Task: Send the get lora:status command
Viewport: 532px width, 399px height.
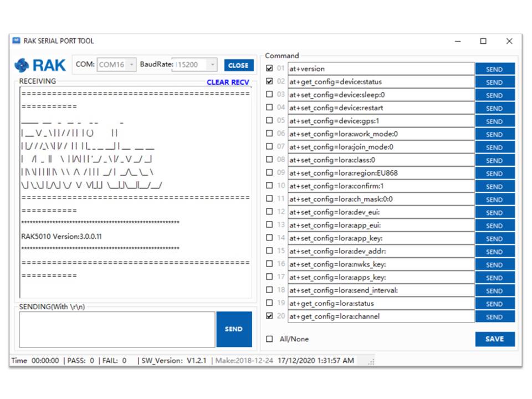Action: pyautogui.click(x=495, y=304)
